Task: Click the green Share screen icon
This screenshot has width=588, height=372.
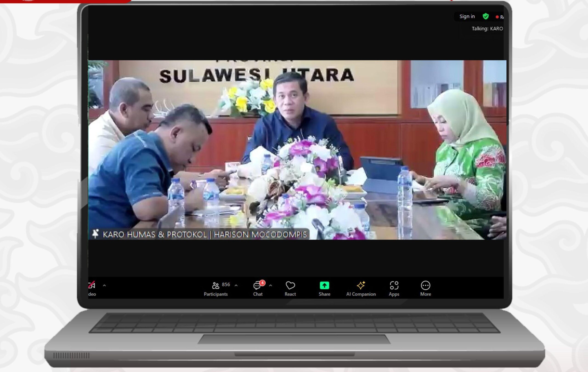Action: [x=324, y=285]
